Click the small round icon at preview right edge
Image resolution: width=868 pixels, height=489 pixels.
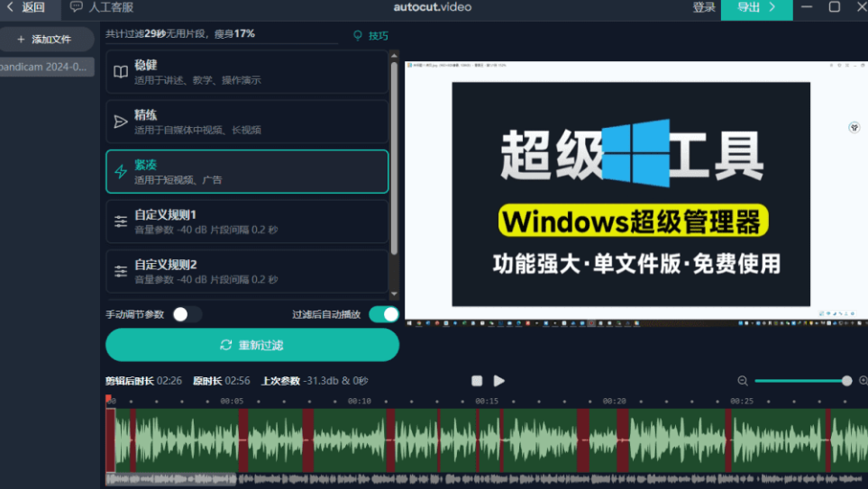854,127
